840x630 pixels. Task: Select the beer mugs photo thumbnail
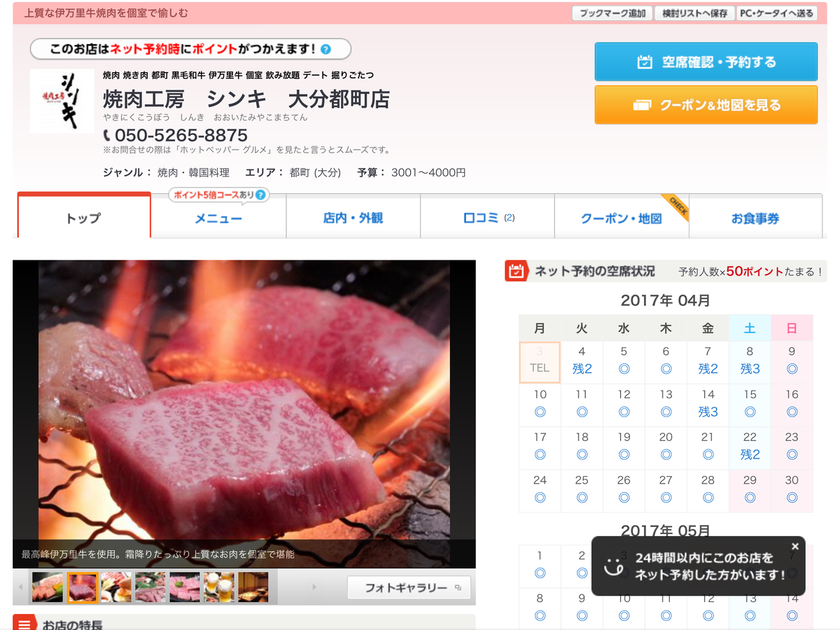pos(219,587)
